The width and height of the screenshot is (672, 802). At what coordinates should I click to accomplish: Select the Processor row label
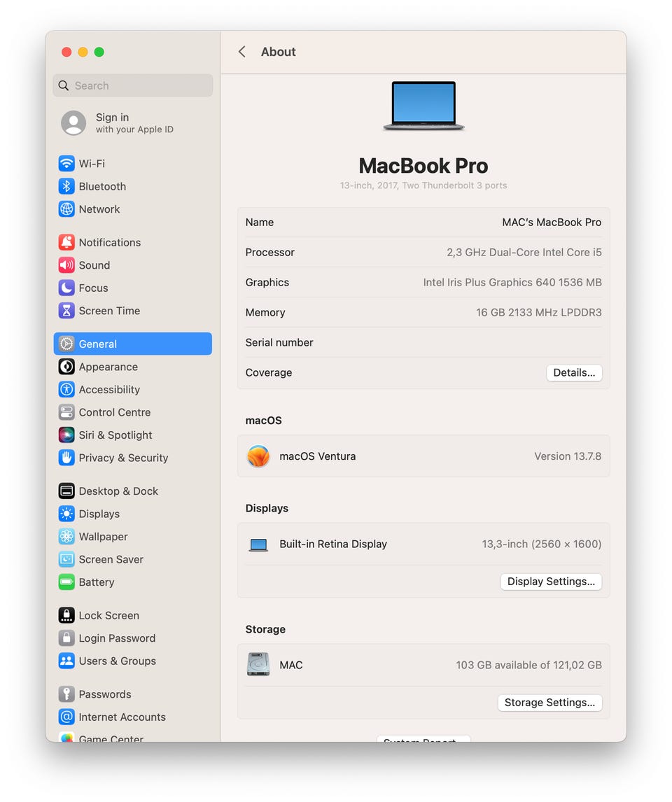coord(270,252)
